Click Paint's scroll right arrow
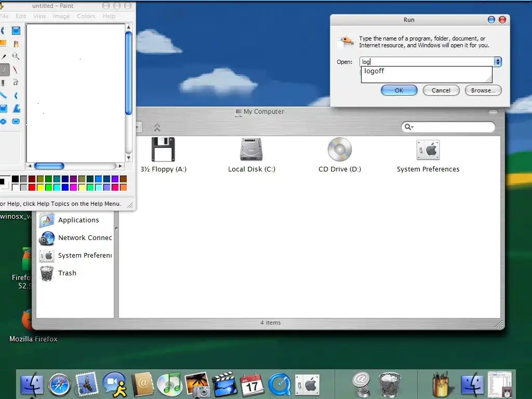 [x=120, y=166]
